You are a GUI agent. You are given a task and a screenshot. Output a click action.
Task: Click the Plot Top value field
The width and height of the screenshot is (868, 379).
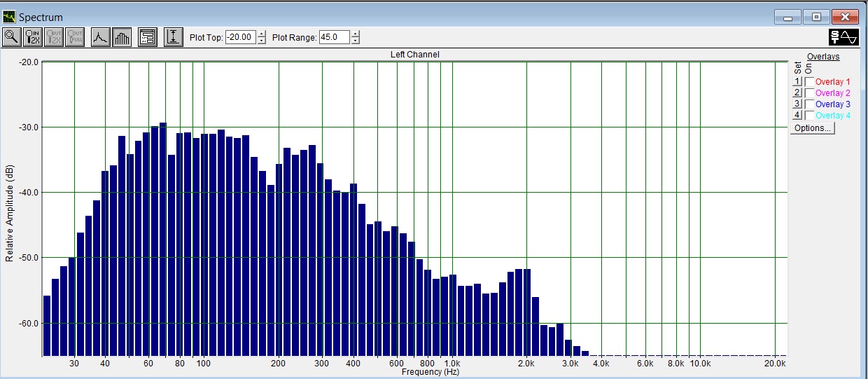coord(241,37)
